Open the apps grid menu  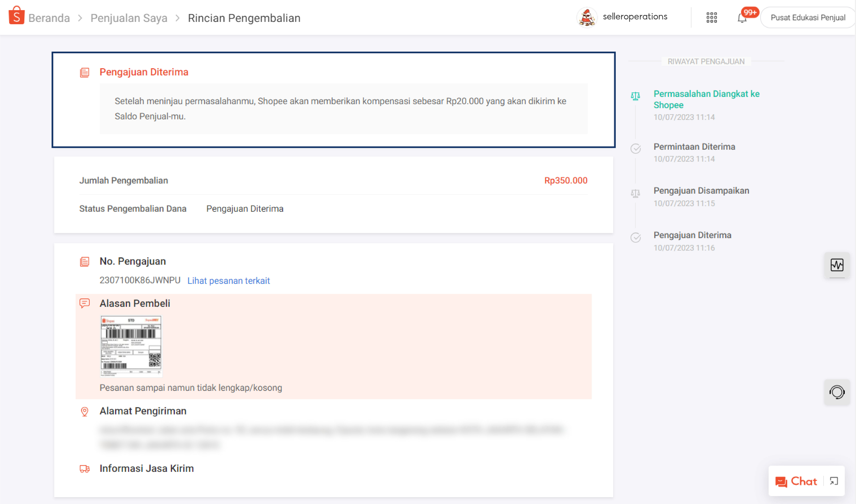coord(711,17)
